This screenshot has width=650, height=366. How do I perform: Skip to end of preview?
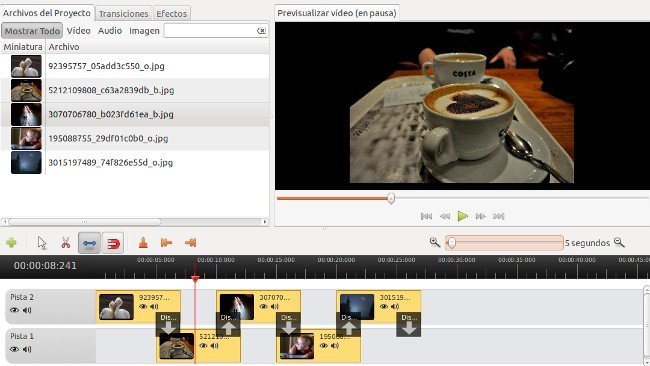pyautogui.click(x=499, y=216)
